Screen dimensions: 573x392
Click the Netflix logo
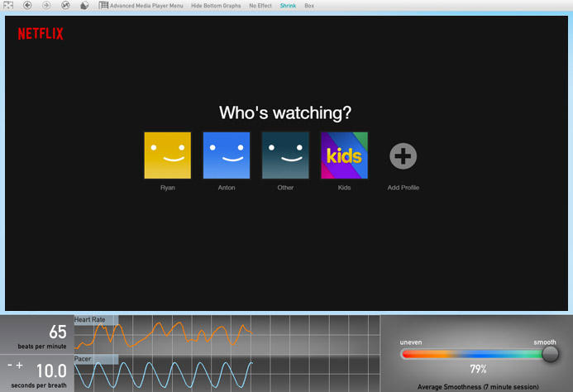pyautogui.click(x=41, y=34)
